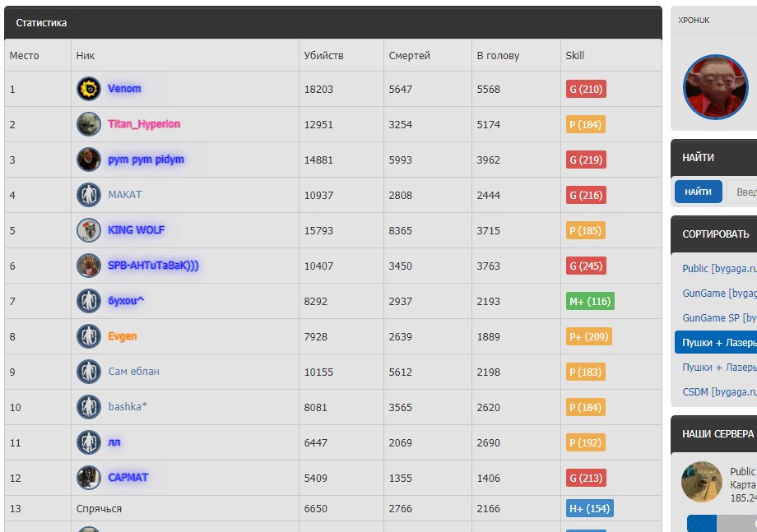
Task: Select second Пушки + Лазеры entry
Action: pos(719,368)
